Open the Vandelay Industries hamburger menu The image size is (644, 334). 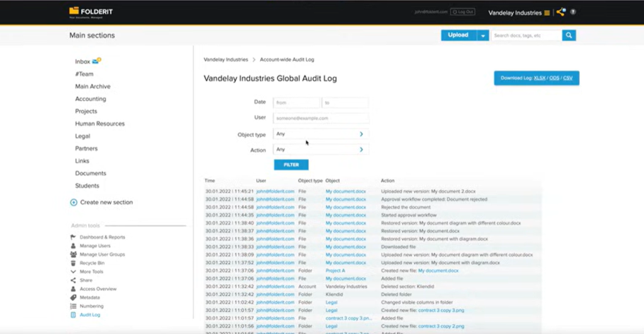pyautogui.click(x=547, y=13)
